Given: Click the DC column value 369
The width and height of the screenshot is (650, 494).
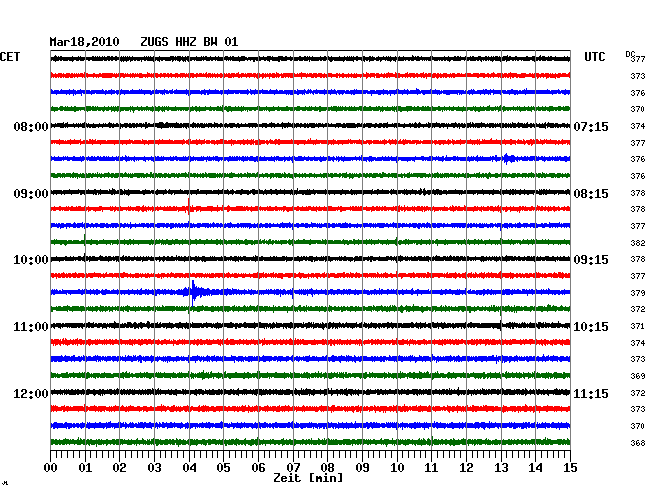Looking at the screenshot, I should coord(638,376).
